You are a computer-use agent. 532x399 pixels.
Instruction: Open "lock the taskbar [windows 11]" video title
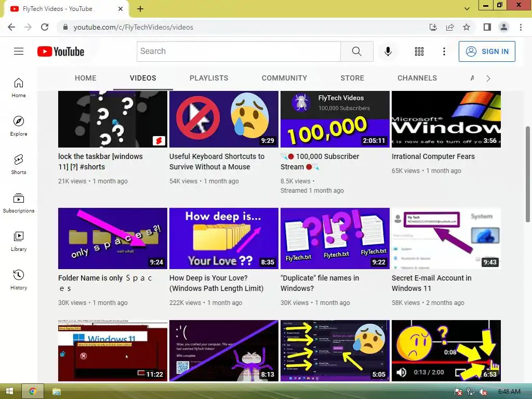tap(100, 162)
